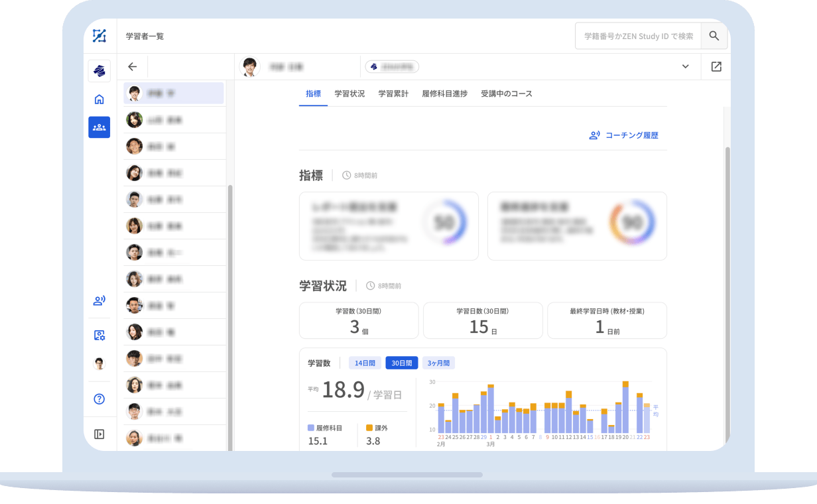Open the coaching icon in left sidebar
817x504 pixels.
click(99, 301)
